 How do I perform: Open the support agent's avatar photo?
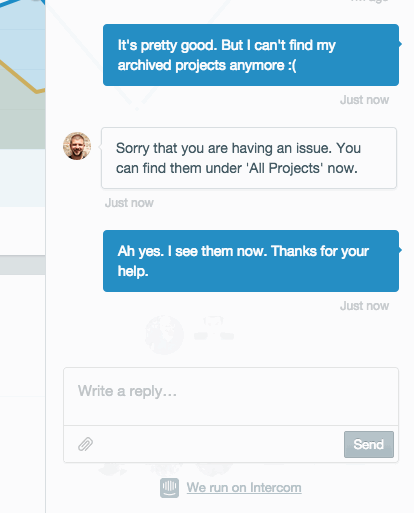(x=77, y=146)
